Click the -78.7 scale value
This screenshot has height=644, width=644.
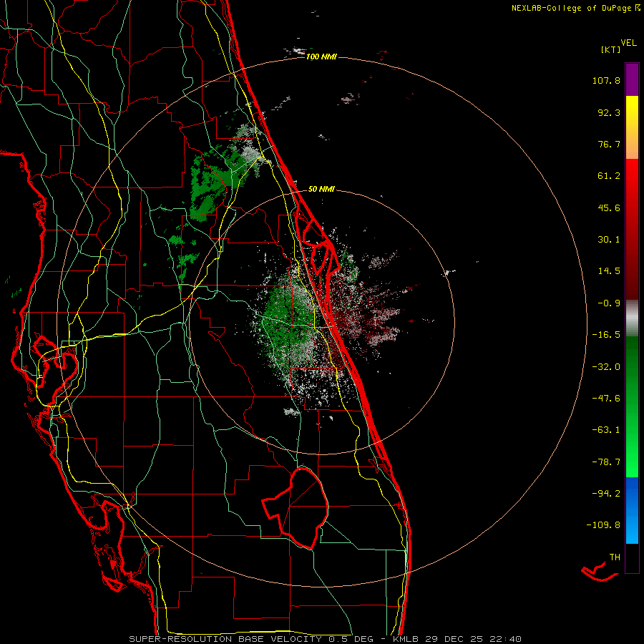606,462
